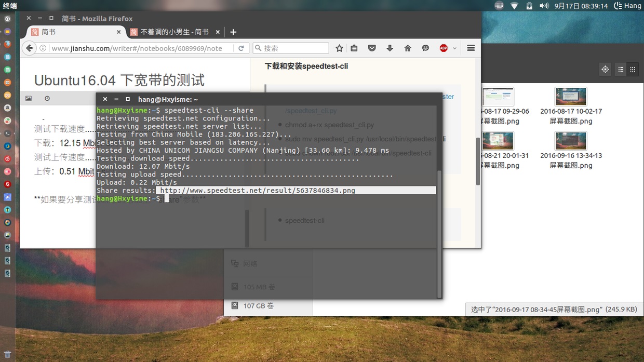This screenshot has height=362, width=644.
Task: Open the Hang session power menu
Action: coord(627,6)
